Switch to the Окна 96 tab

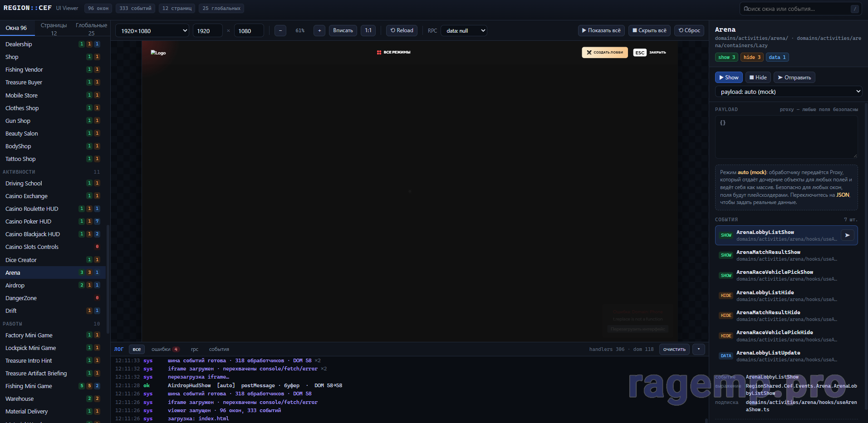pos(16,28)
